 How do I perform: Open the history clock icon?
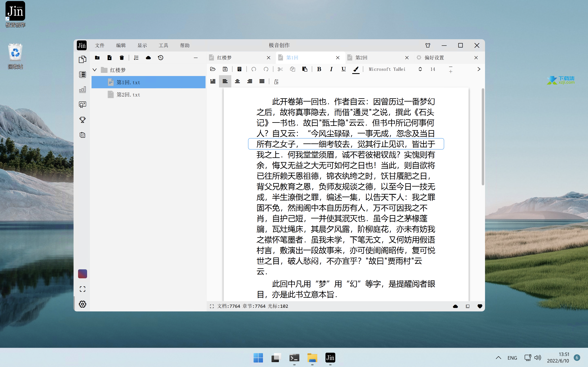[x=160, y=58]
